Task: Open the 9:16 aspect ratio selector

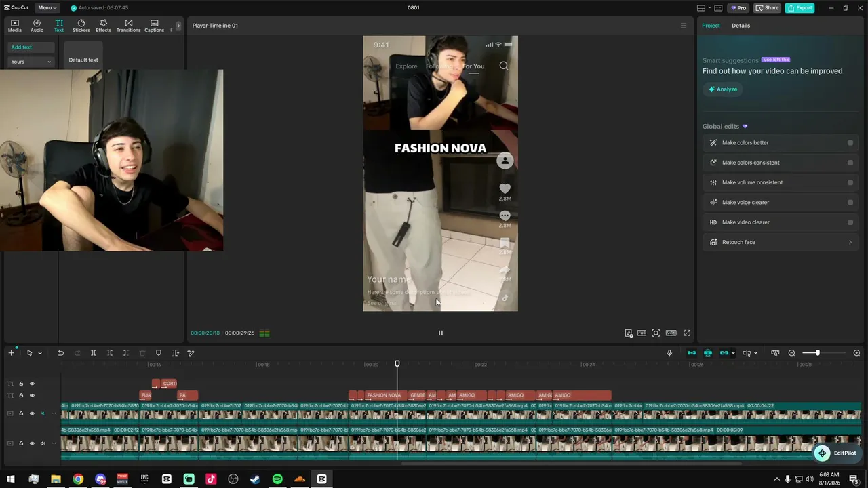Action: point(671,333)
